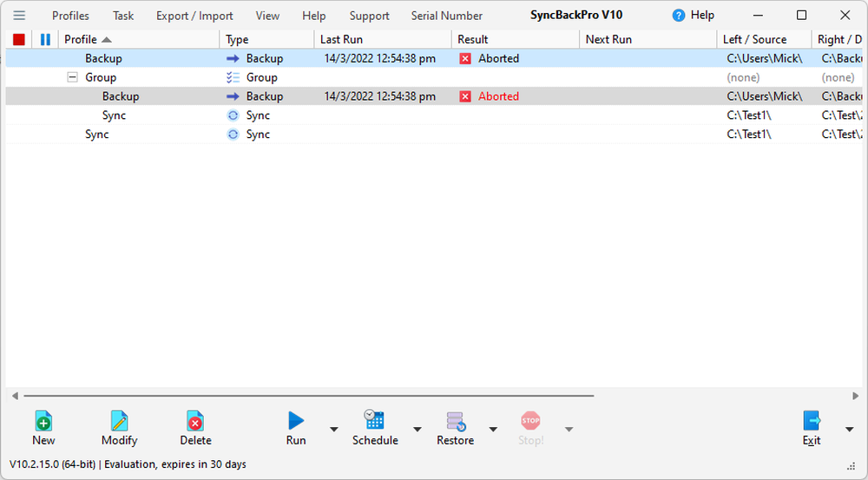
Task: Open the Help menu in menu bar
Action: pyautogui.click(x=314, y=16)
